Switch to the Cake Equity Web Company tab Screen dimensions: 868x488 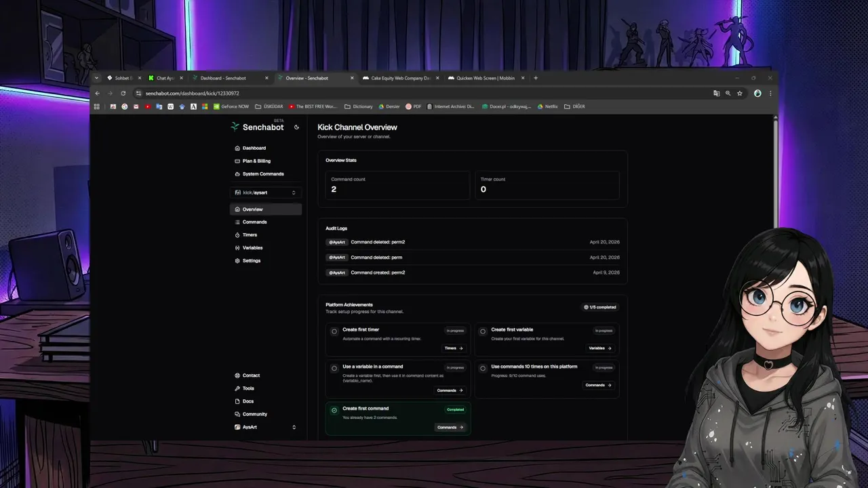pos(400,78)
